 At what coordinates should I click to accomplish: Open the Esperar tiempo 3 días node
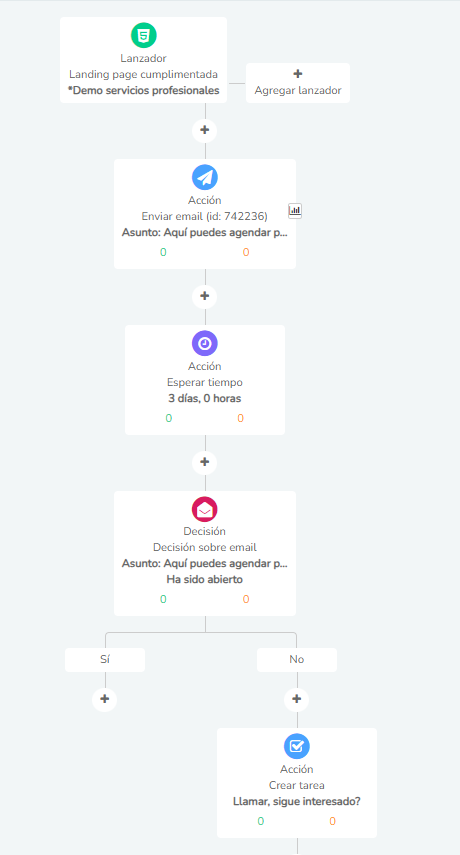click(x=205, y=380)
